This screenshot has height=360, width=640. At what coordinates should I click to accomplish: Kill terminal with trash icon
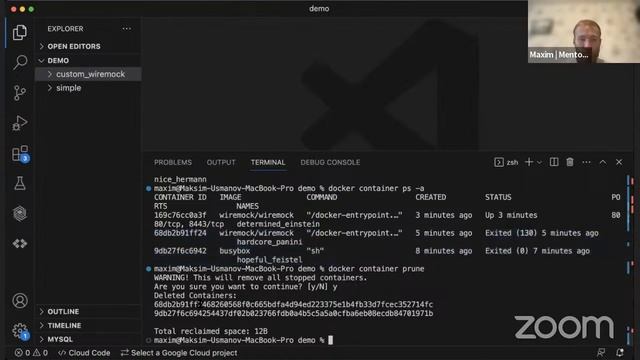570,162
